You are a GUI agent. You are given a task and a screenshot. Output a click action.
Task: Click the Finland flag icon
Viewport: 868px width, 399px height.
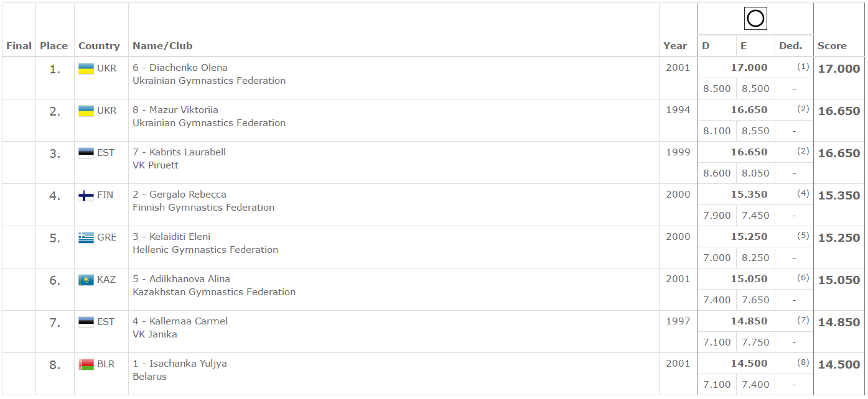point(86,195)
